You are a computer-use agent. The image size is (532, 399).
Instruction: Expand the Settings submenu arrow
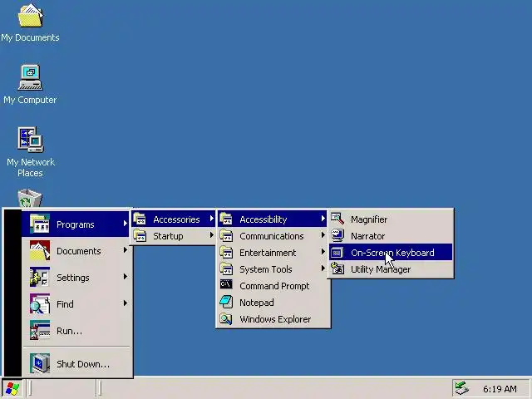pos(126,277)
